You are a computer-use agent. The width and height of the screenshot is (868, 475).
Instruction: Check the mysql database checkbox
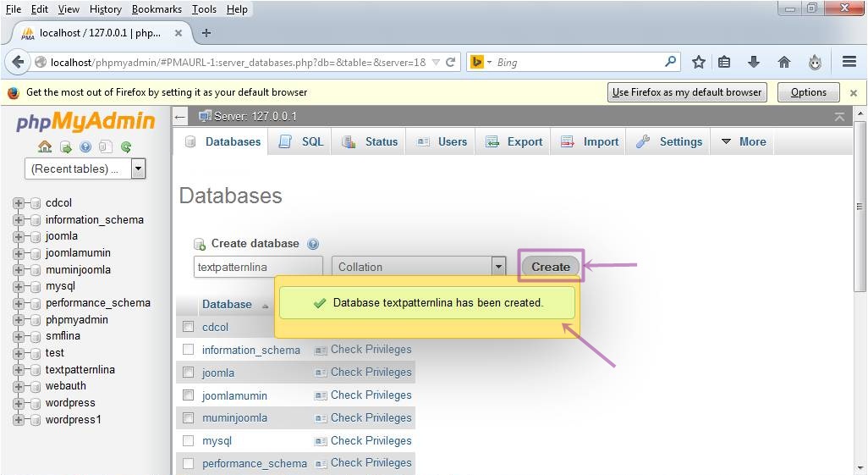tap(189, 441)
